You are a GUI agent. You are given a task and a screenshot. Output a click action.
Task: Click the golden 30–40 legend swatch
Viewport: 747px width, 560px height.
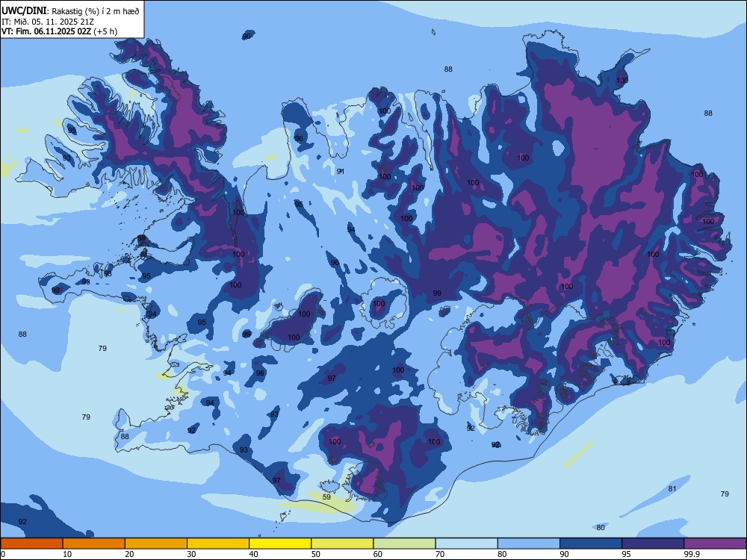(x=218, y=544)
